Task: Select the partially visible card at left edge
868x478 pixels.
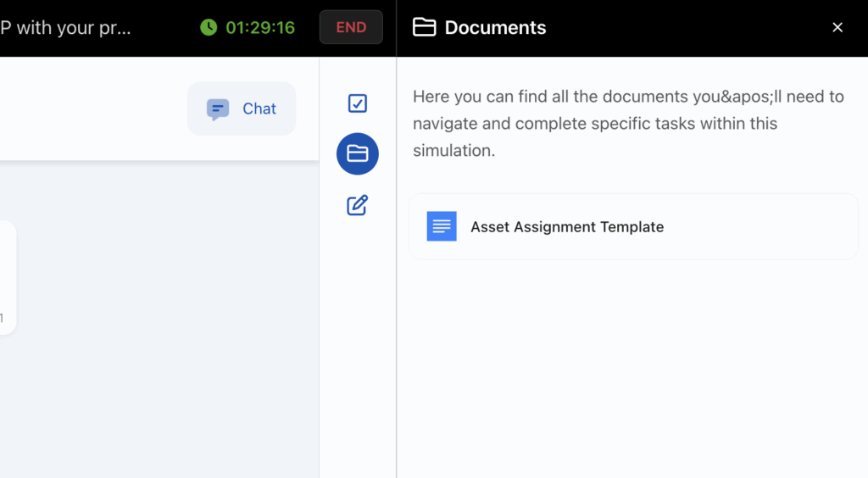Action: click(7, 277)
